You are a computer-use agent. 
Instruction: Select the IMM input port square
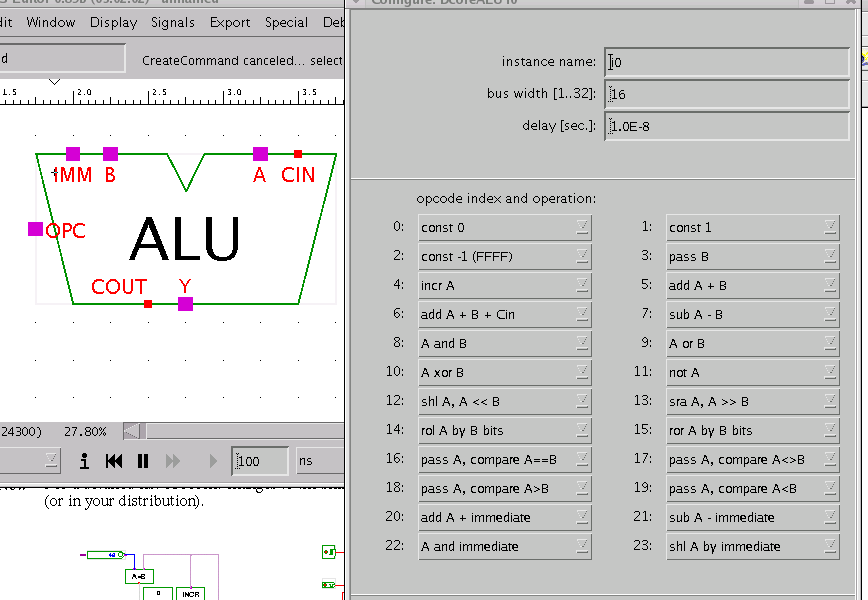pyautogui.click(x=73, y=153)
